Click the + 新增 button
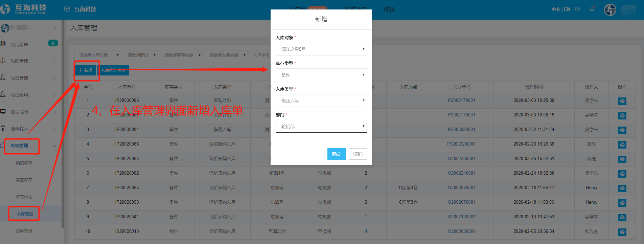644x244 pixels. click(86, 70)
